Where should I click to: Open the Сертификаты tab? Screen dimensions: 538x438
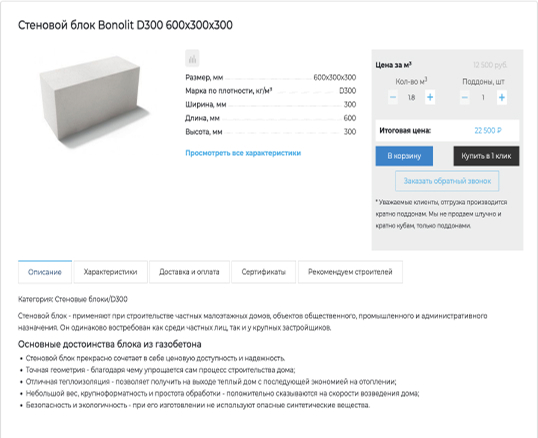[x=264, y=272]
